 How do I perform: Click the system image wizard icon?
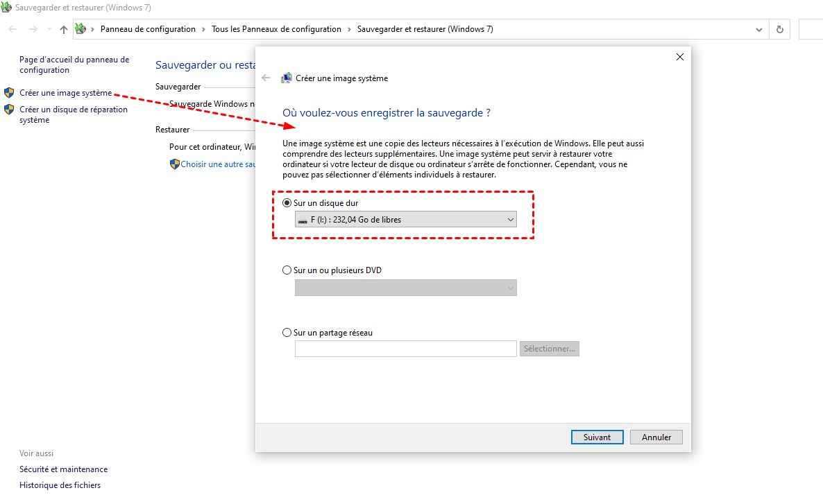point(287,78)
